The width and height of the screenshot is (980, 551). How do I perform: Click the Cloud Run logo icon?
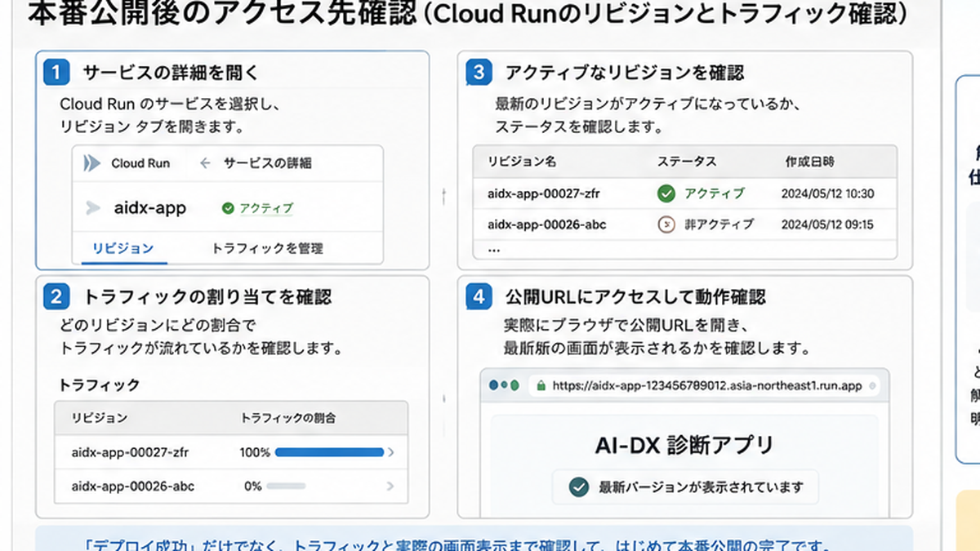coord(91,163)
